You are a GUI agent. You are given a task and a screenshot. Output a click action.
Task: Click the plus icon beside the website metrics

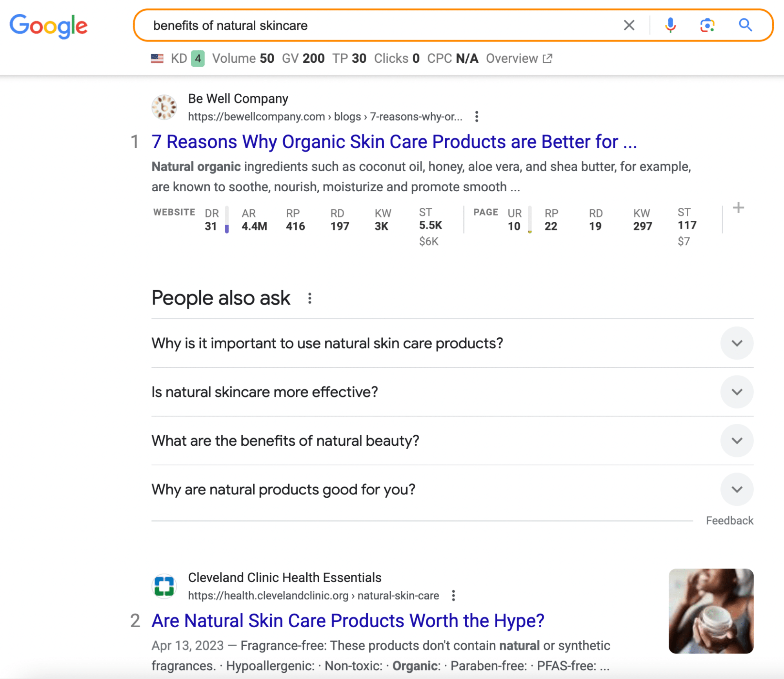(738, 208)
